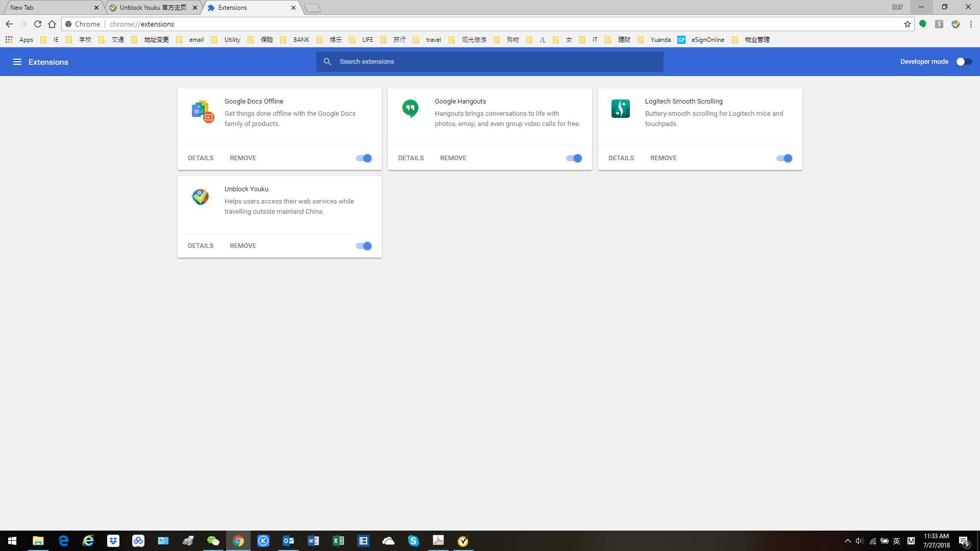Enable Developer mode switch

pos(964,62)
